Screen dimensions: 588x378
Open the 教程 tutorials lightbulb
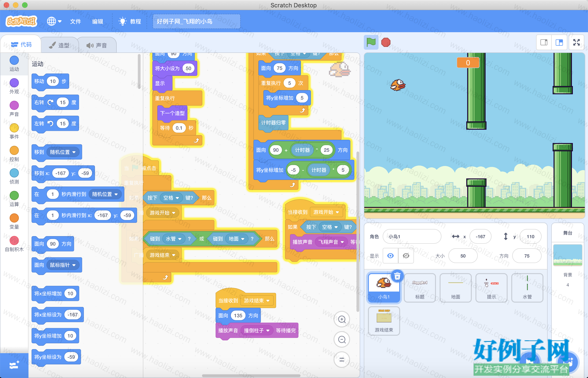[130, 21]
